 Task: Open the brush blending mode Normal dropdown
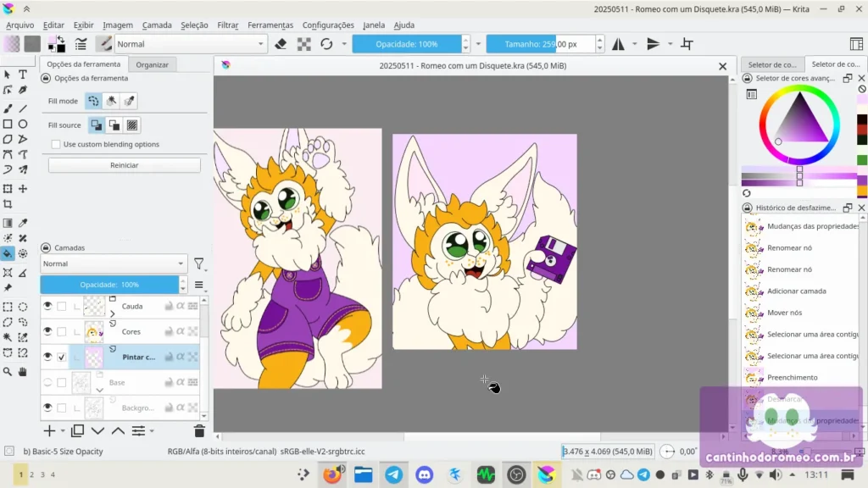pyautogui.click(x=190, y=44)
